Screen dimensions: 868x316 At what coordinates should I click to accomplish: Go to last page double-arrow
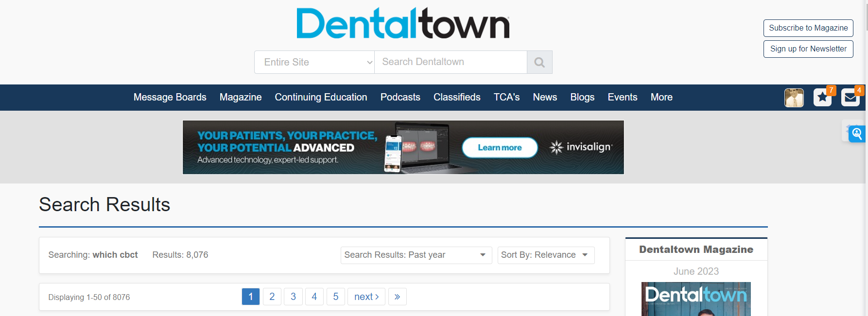(x=398, y=297)
